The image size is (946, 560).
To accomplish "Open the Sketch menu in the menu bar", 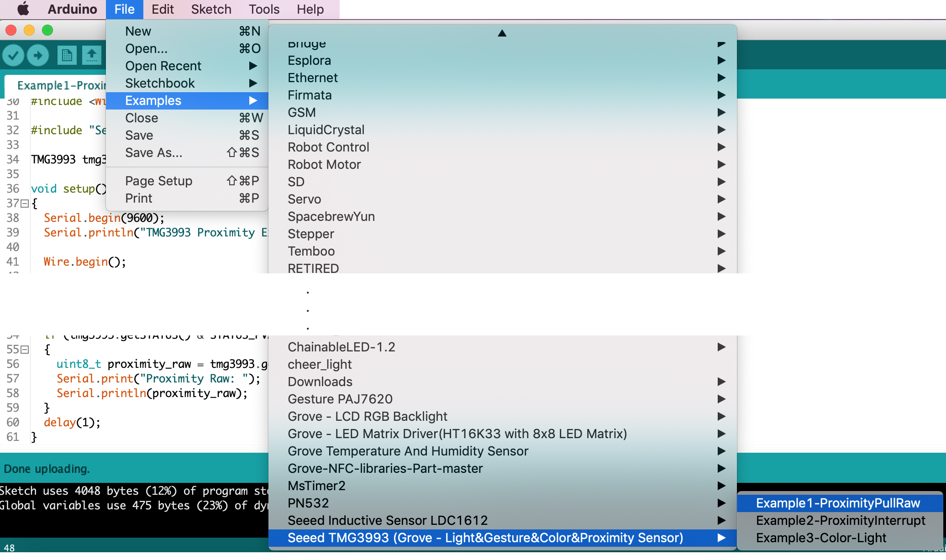I will 211,9.
